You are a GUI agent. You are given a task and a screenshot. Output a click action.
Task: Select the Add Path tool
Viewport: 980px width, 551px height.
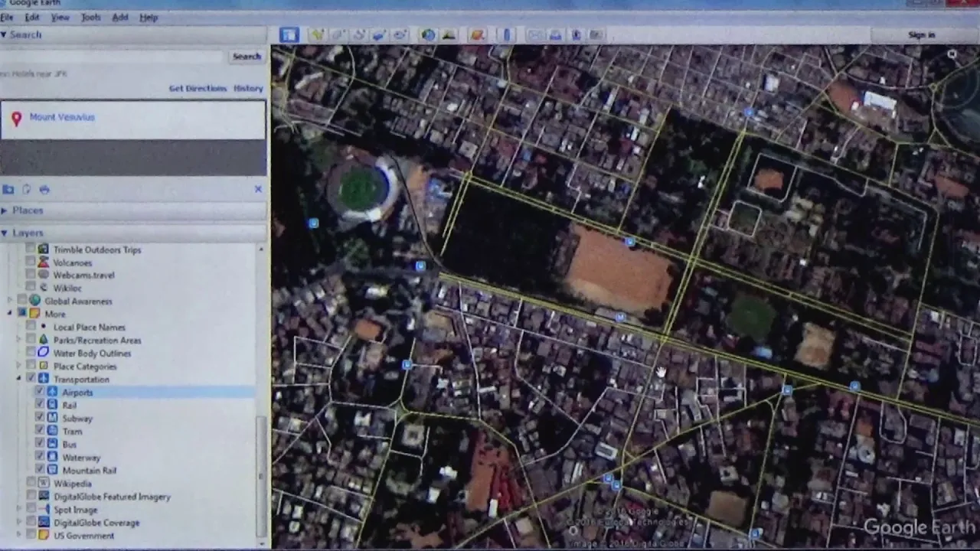click(358, 34)
